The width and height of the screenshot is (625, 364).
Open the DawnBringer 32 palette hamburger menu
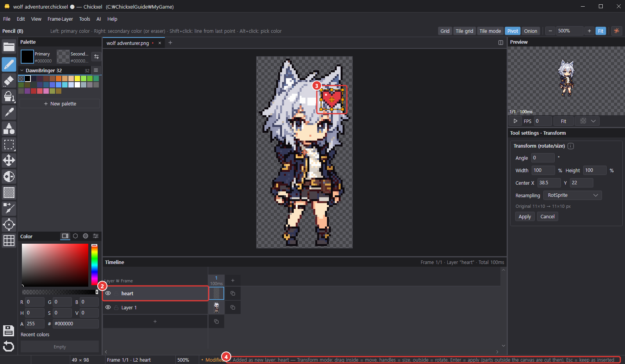pos(96,70)
